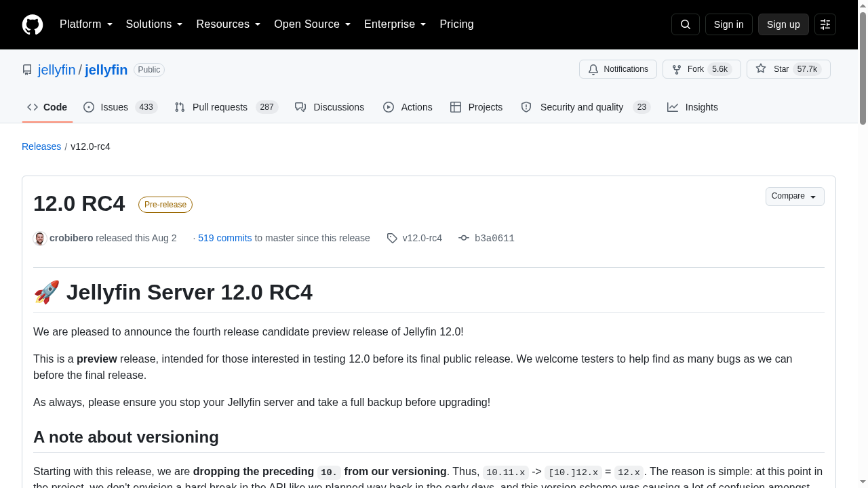Open the jellyfin repository name link
This screenshot has width=868, height=488.
click(106, 70)
